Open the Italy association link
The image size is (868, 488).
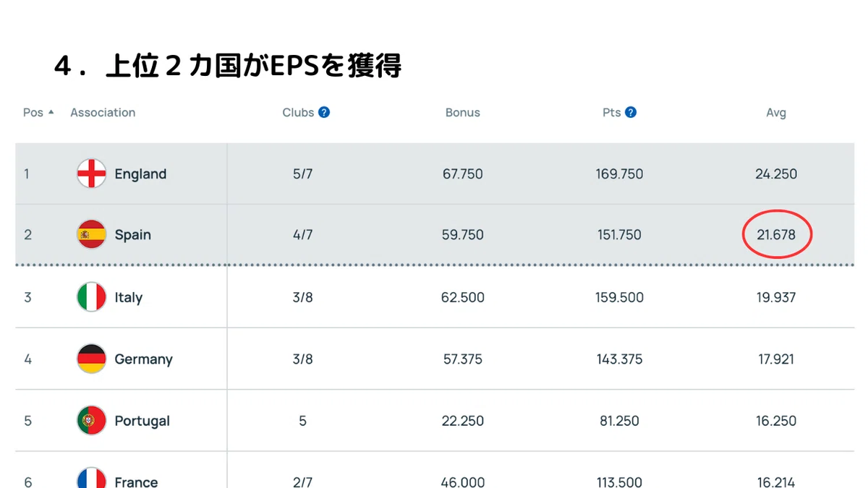pos(128,298)
